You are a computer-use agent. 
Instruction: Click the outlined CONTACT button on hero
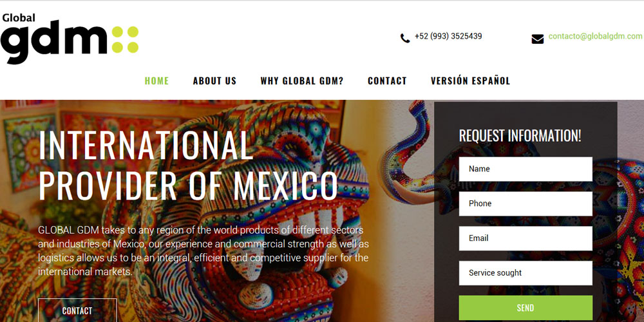point(77,310)
